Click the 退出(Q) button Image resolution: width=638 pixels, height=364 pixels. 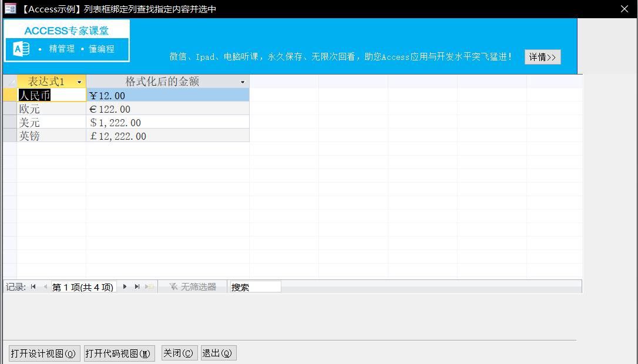click(217, 353)
